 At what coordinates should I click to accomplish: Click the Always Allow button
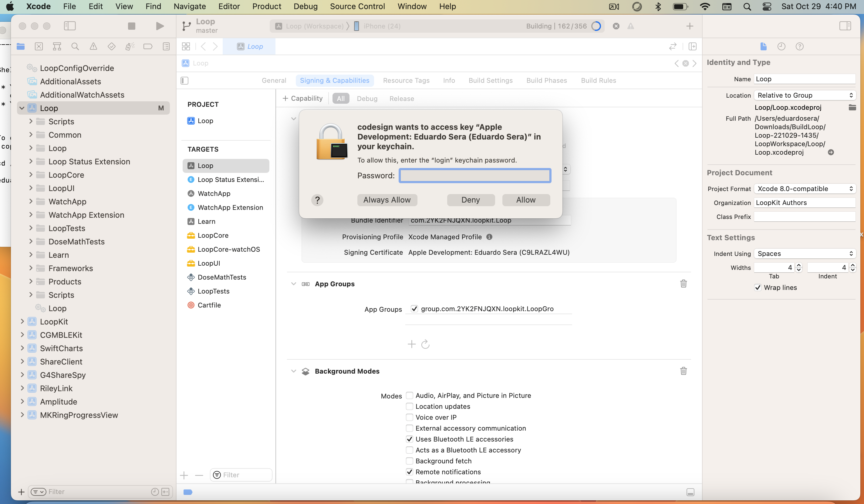[x=387, y=200]
